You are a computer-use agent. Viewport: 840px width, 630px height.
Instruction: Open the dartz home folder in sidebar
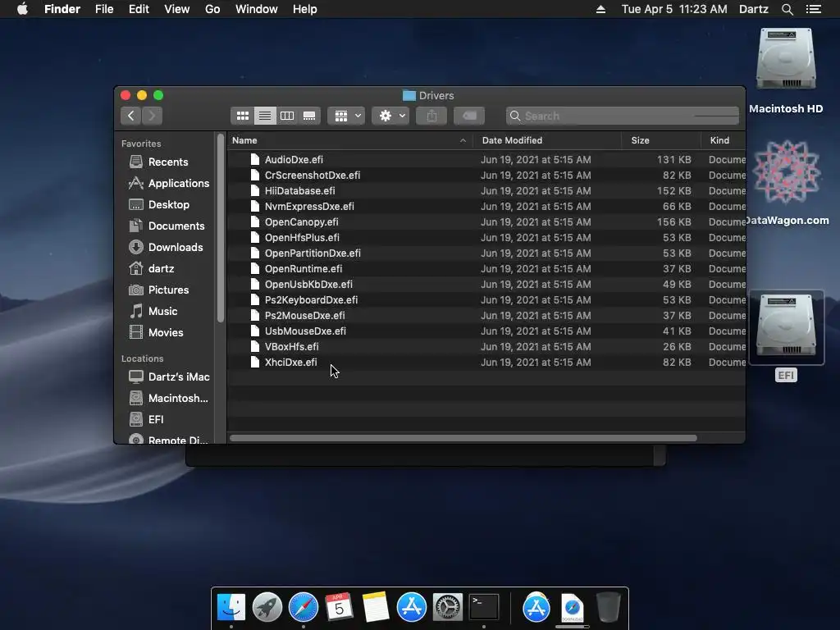152,268
